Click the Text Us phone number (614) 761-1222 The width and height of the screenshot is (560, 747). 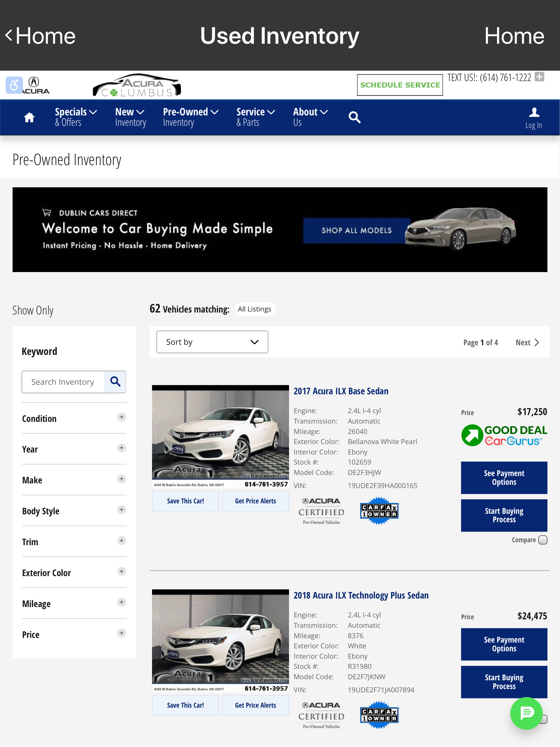click(x=505, y=78)
